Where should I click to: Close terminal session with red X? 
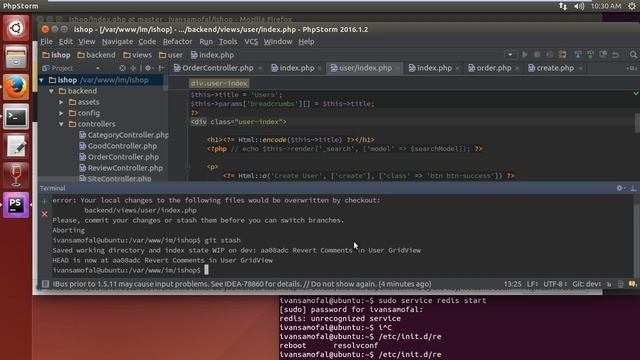pyautogui.click(x=44, y=214)
